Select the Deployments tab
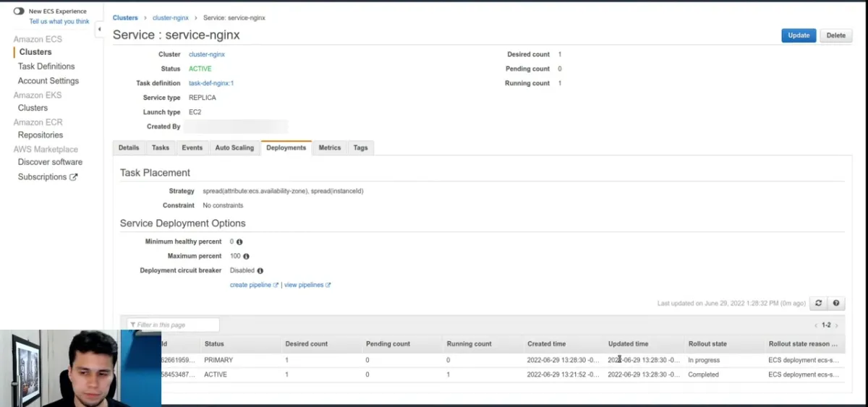868x407 pixels. (x=286, y=147)
